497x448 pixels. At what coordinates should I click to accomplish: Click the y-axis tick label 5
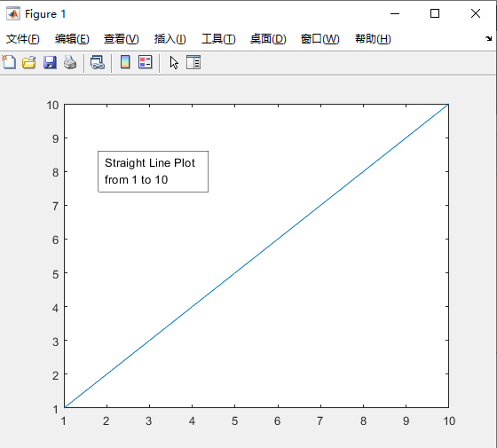pos(55,274)
